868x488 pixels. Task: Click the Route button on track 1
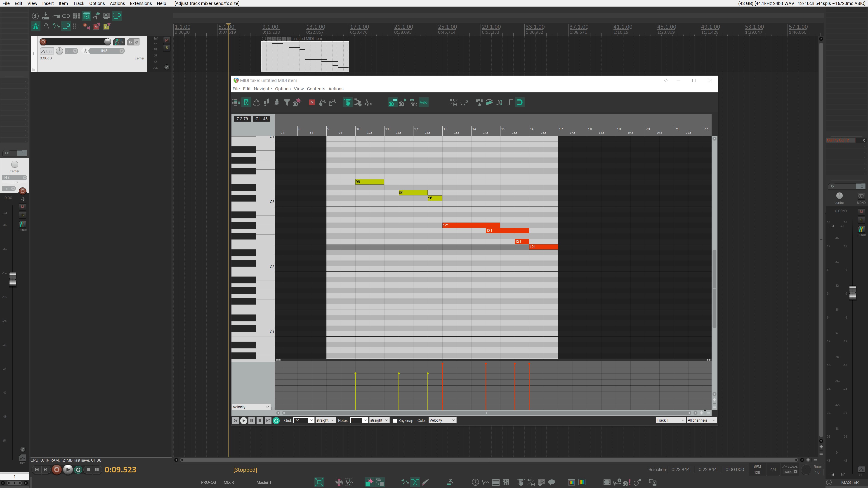click(x=119, y=42)
